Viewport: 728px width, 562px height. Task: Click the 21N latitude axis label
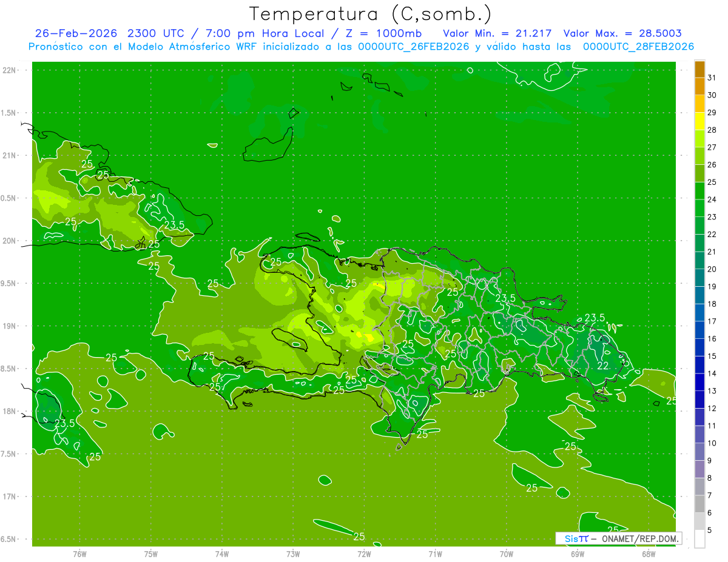point(9,156)
